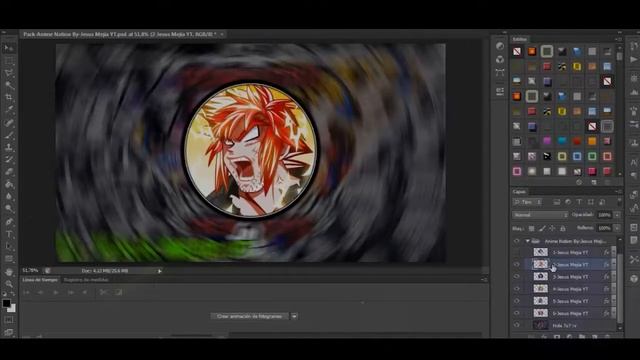The image size is (640, 360).
Task: Select the Path Selection tool
Action: point(9,247)
